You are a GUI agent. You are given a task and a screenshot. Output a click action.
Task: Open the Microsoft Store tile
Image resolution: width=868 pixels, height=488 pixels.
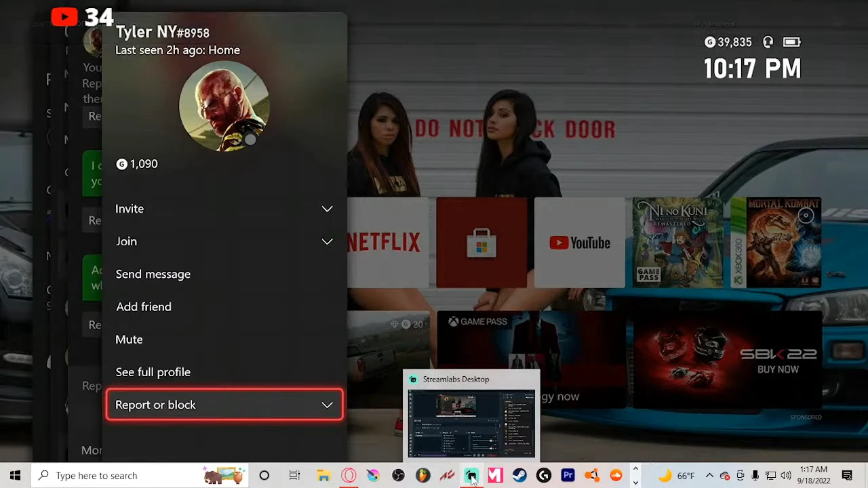tap(481, 243)
